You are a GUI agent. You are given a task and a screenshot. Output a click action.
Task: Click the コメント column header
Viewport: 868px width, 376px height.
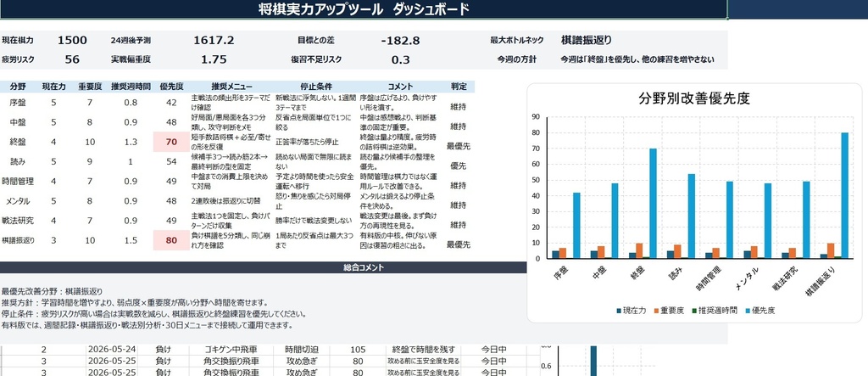400,87
